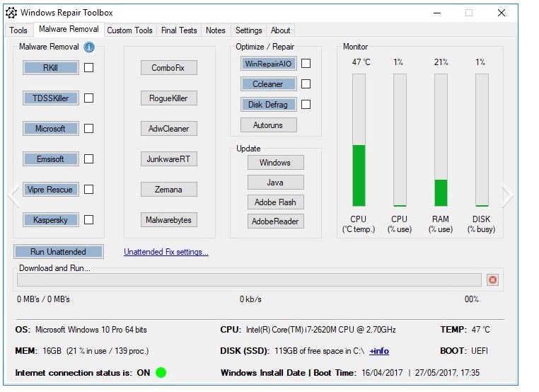
Task: Cancel download with red X icon
Action: point(492,280)
